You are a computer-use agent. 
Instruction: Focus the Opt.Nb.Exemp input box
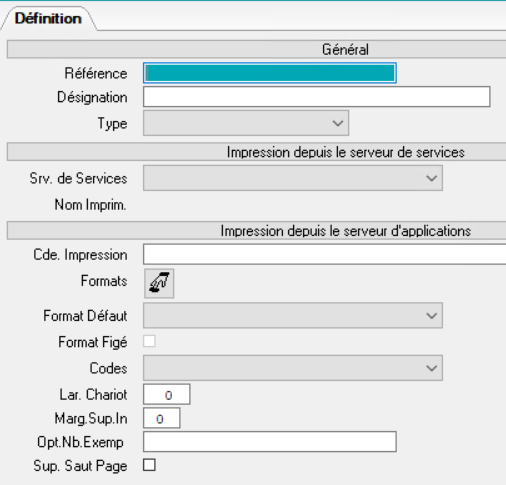tap(270, 442)
